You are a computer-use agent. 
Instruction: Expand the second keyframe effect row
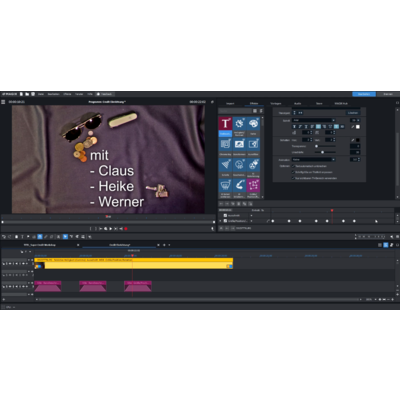[220, 221]
